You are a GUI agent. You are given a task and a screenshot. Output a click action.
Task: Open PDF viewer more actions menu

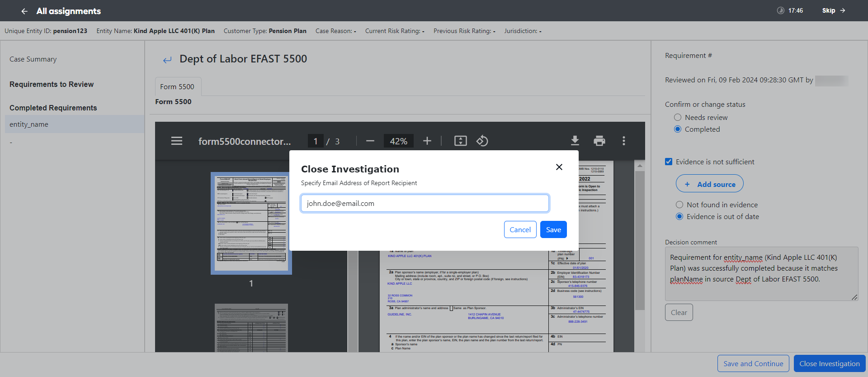(x=624, y=141)
